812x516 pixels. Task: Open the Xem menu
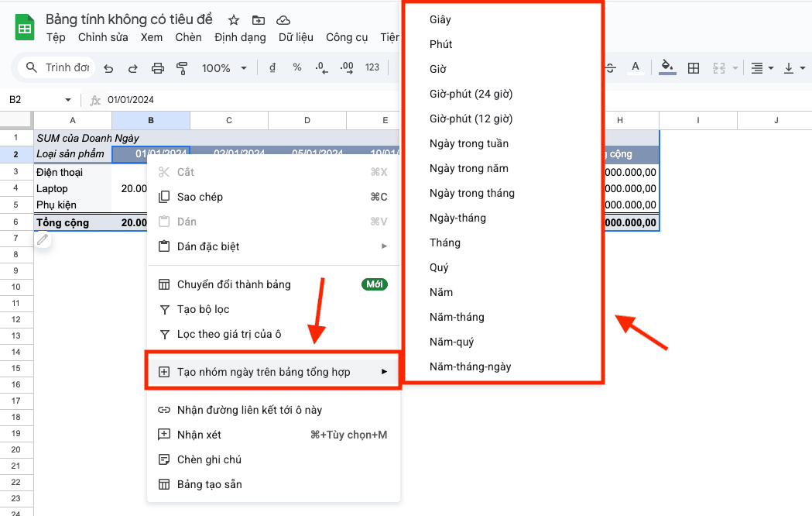click(152, 37)
